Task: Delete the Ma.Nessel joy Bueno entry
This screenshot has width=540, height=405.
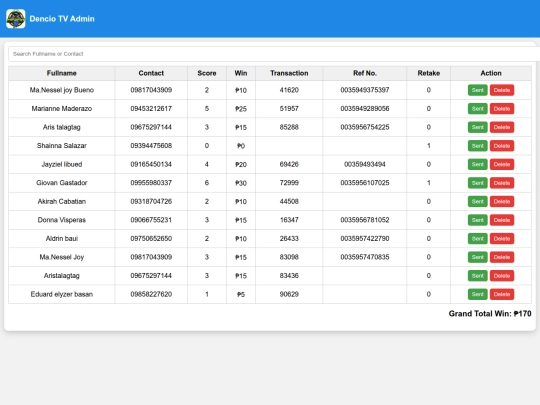Action: pyautogui.click(x=502, y=90)
